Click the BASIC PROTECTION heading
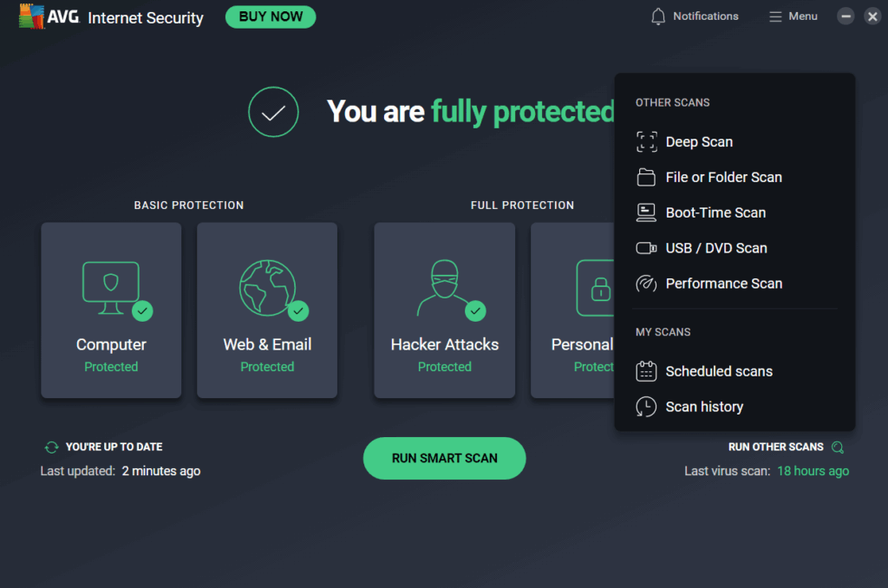888x588 pixels. pyautogui.click(x=188, y=205)
